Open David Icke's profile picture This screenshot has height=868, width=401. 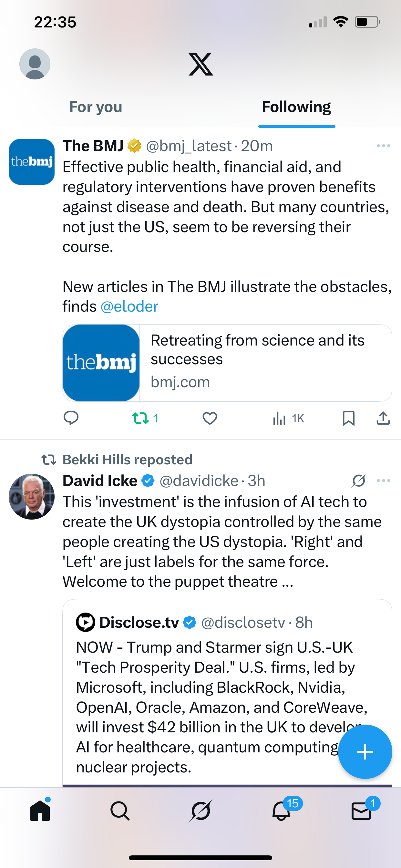(32, 497)
